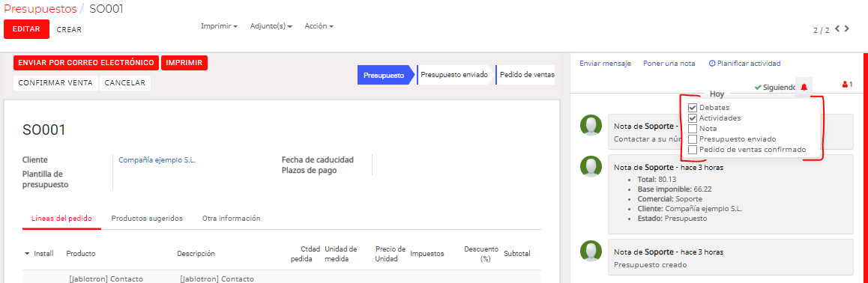This screenshot has width=868, height=283.
Task: Switch to Líneas del pedido tab
Action: [61, 219]
